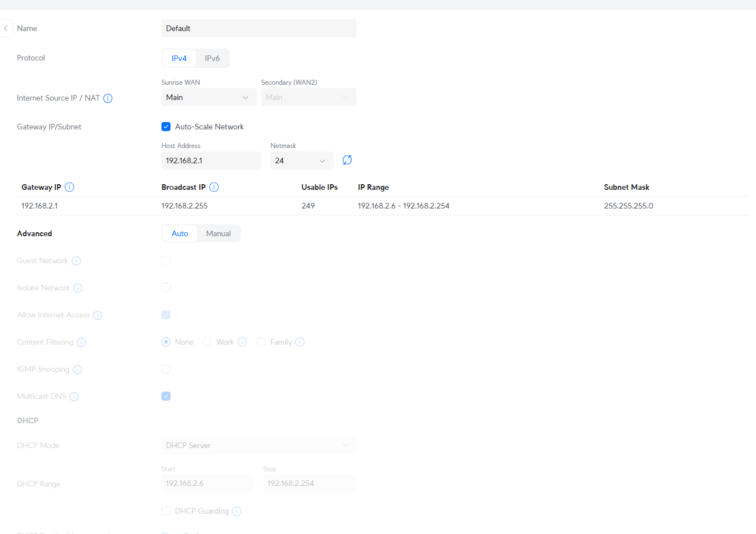This screenshot has height=534, width=756.
Task: Expand the Netmask dropdown
Action: (301, 161)
